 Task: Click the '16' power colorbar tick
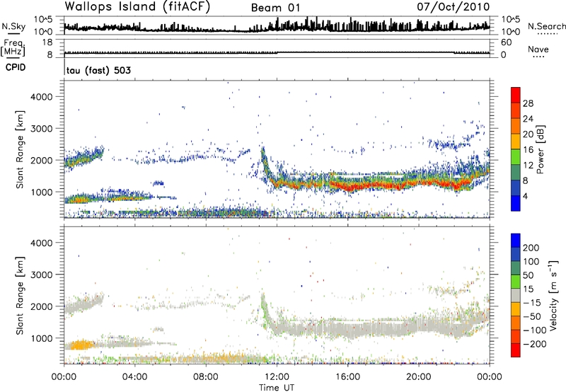528,150
